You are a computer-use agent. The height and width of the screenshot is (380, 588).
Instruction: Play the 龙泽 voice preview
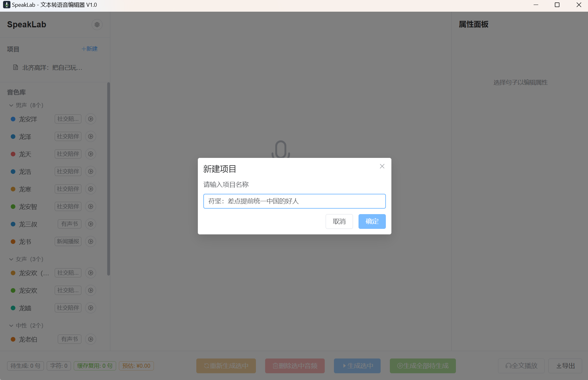coord(91,136)
